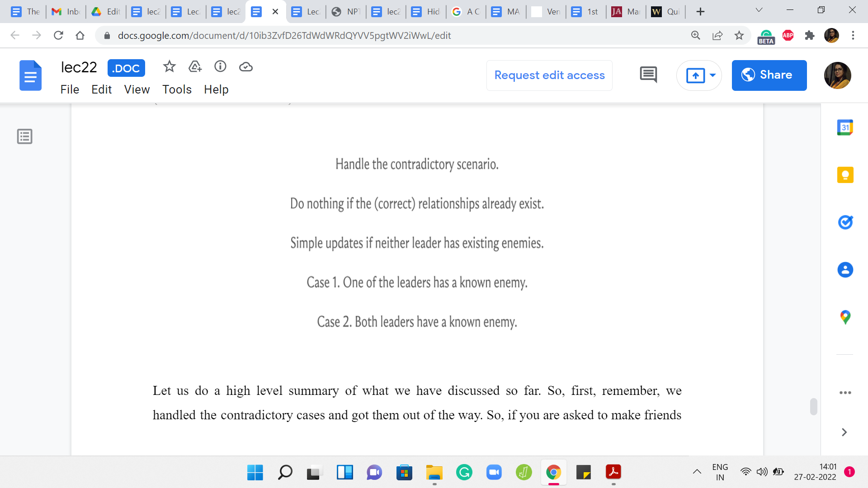Open Google Tasks side panel
The height and width of the screenshot is (488, 868).
pyautogui.click(x=845, y=222)
